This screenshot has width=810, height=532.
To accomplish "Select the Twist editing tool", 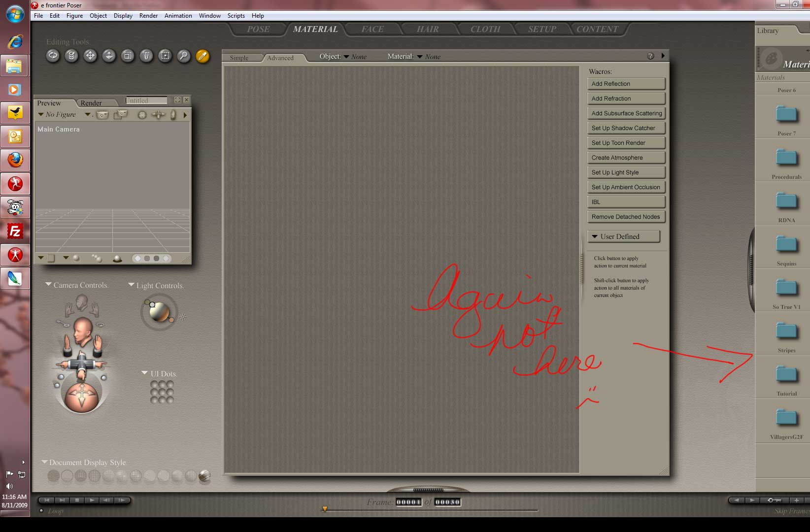I will (x=71, y=56).
